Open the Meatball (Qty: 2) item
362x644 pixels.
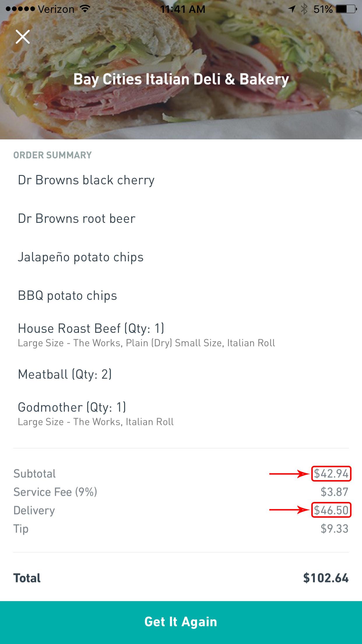tap(65, 374)
